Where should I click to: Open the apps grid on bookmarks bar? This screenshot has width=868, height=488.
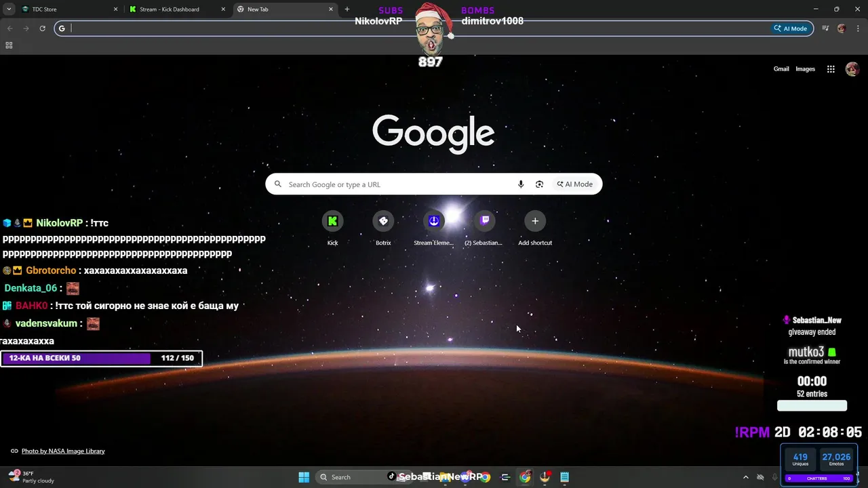tap(9, 45)
